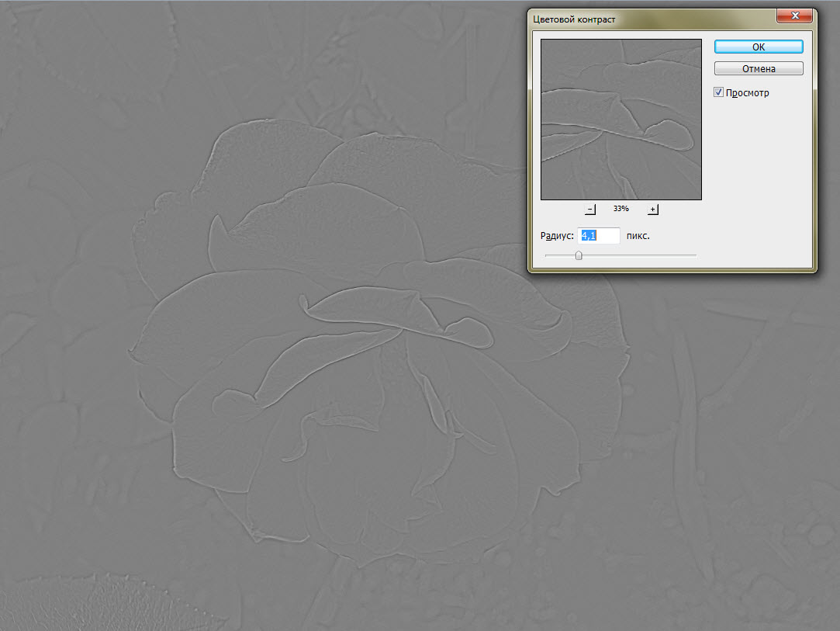The height and width of the screenshot is (631, 840).
Task: Click the right end of radius slider track
Action: point(694,255)
